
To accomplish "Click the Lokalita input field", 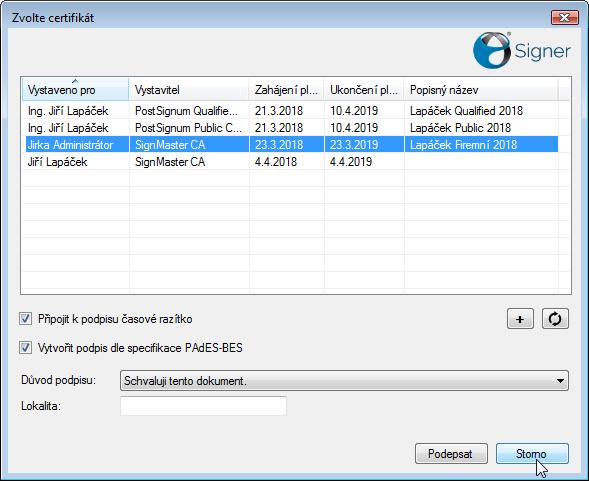I will [203, 406].
